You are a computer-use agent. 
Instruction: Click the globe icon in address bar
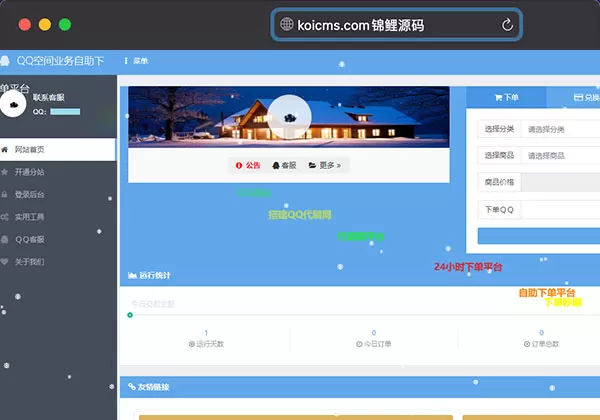pos(286,24)
